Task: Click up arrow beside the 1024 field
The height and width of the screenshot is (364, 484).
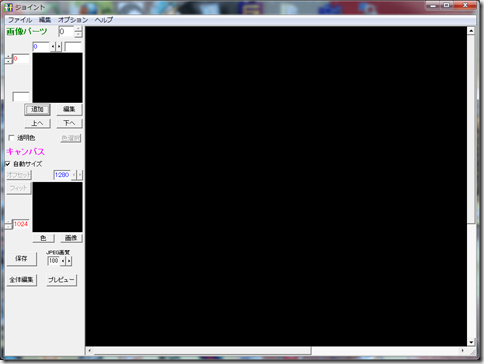Action: pyautogui.click(x=9, y=222)
